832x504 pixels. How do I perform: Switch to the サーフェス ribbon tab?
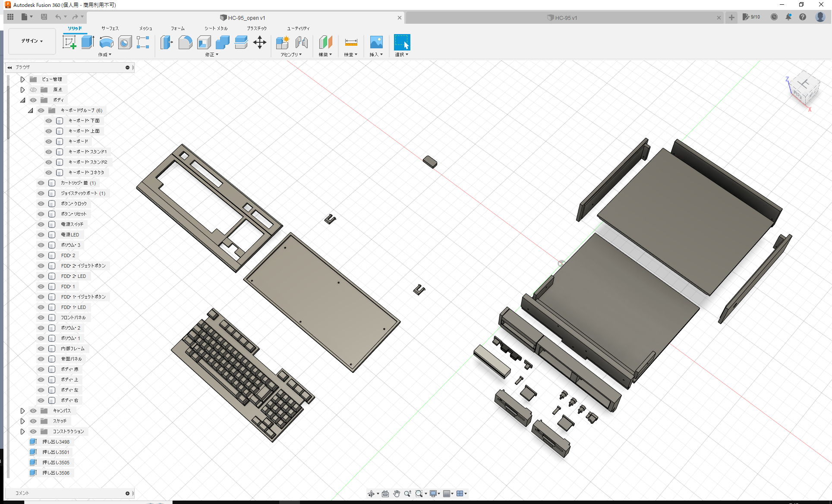pos(110,28)
